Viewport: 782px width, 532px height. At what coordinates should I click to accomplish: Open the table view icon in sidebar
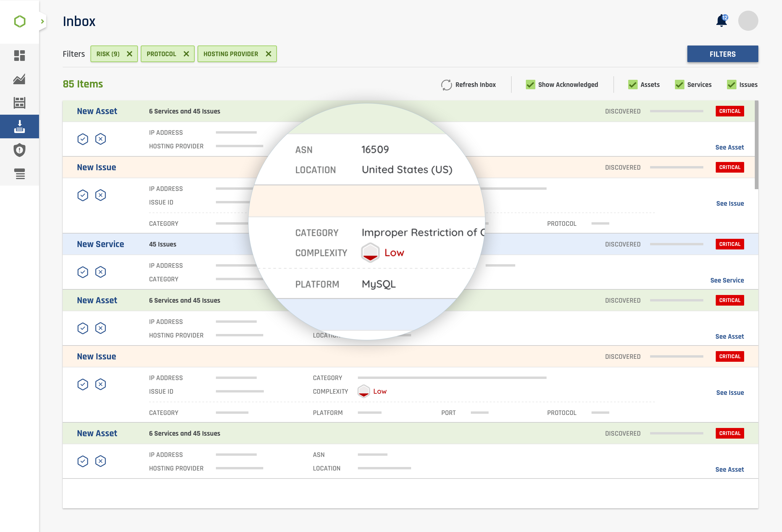pyautogui.click(x=20, y=103)
